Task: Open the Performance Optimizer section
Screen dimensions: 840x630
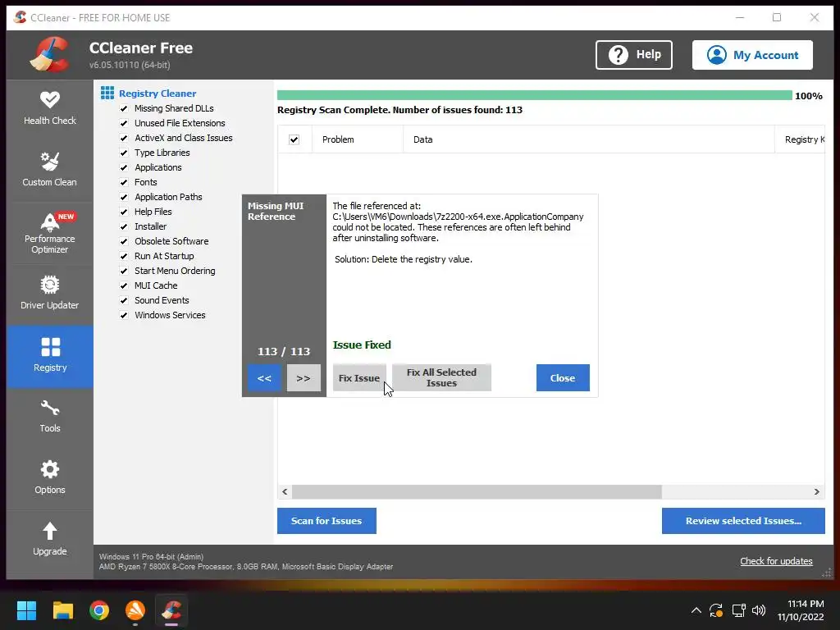Action: click(x=50, y=233)
